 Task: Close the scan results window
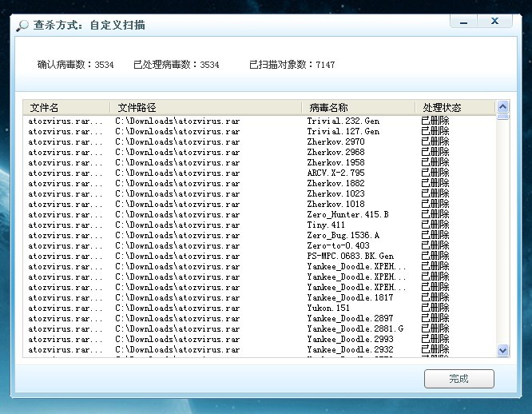coord(494,21)
